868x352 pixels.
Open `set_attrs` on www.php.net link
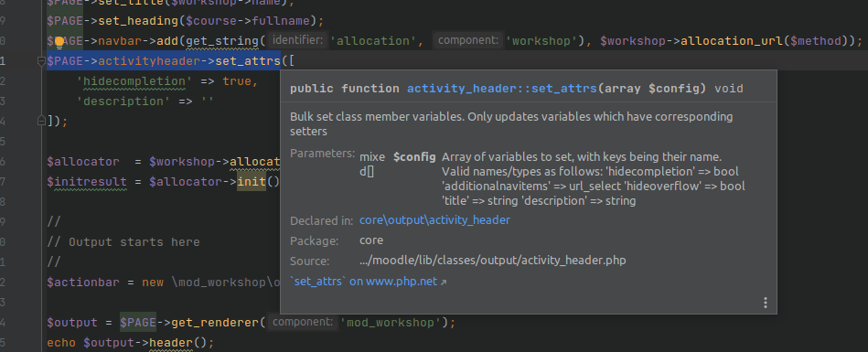coord(364,282)
